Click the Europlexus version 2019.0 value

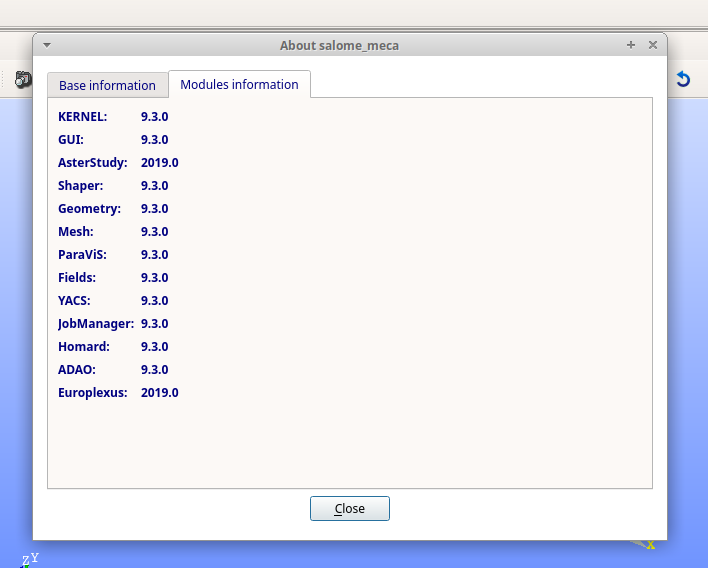[159, 393]
